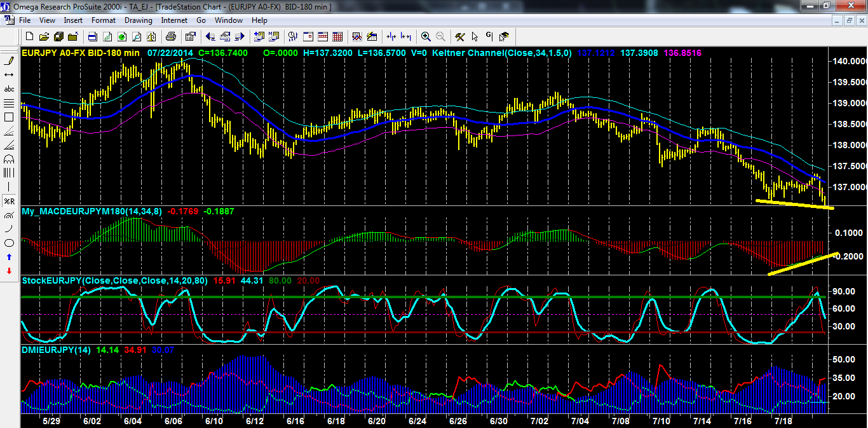Select the trendline pencil drawing tool
Screen dimensions: 868x428
[9, 61]
